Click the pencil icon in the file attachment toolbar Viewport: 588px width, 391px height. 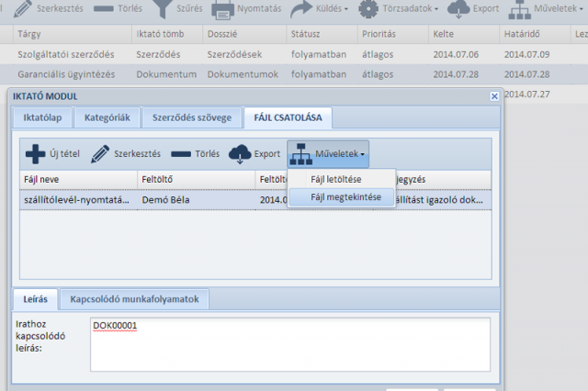tap(100, 154)
